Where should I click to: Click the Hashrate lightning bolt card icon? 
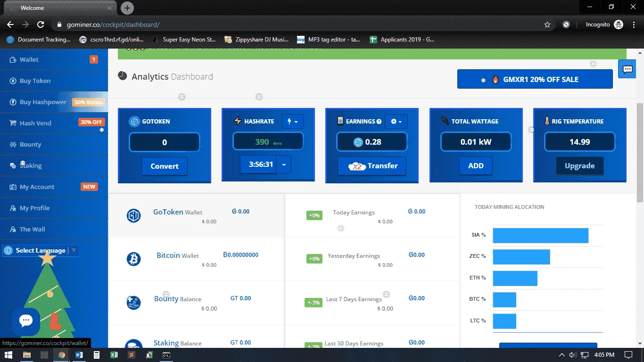coord(238,121)
